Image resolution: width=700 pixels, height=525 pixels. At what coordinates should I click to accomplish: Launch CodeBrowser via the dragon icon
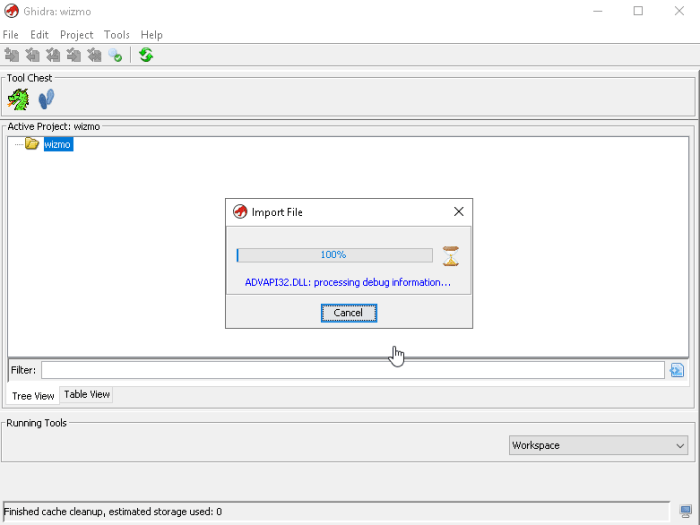pos(18,99)
